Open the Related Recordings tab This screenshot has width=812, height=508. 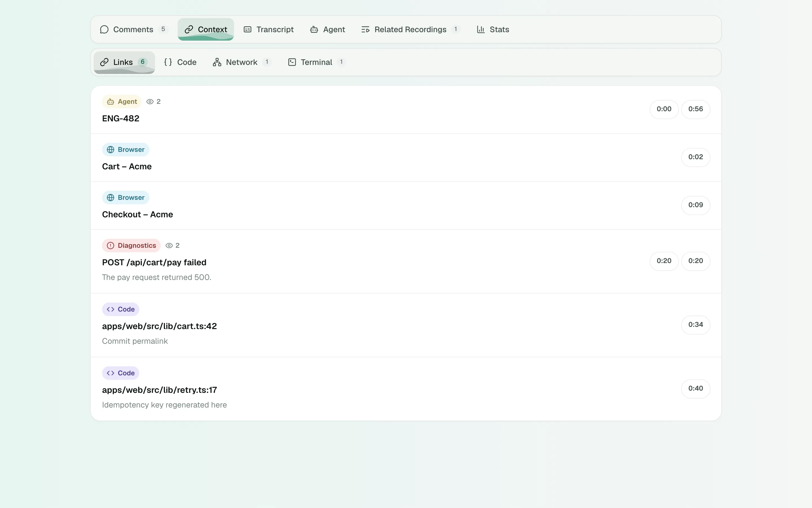coord(411,29)
